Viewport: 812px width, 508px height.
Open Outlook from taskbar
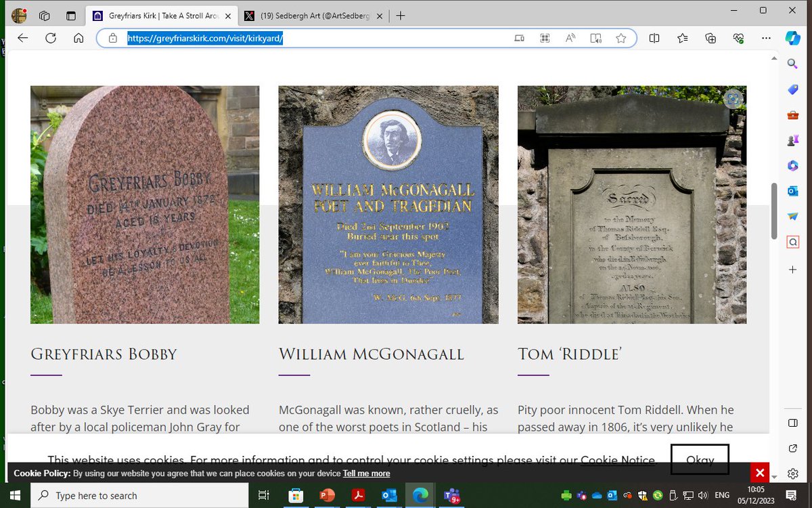[x=389, y=495]
